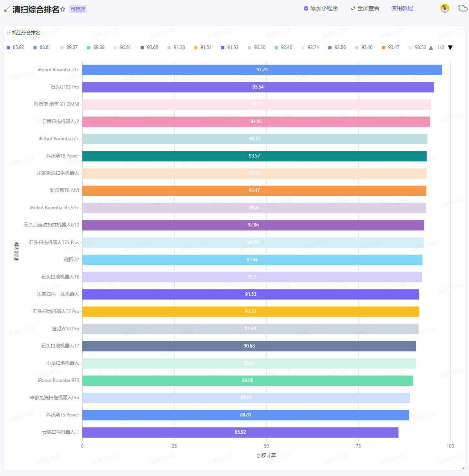
Task: Show next legend page with down arrow
Action: pyautogui.click(x=450, y=48)
